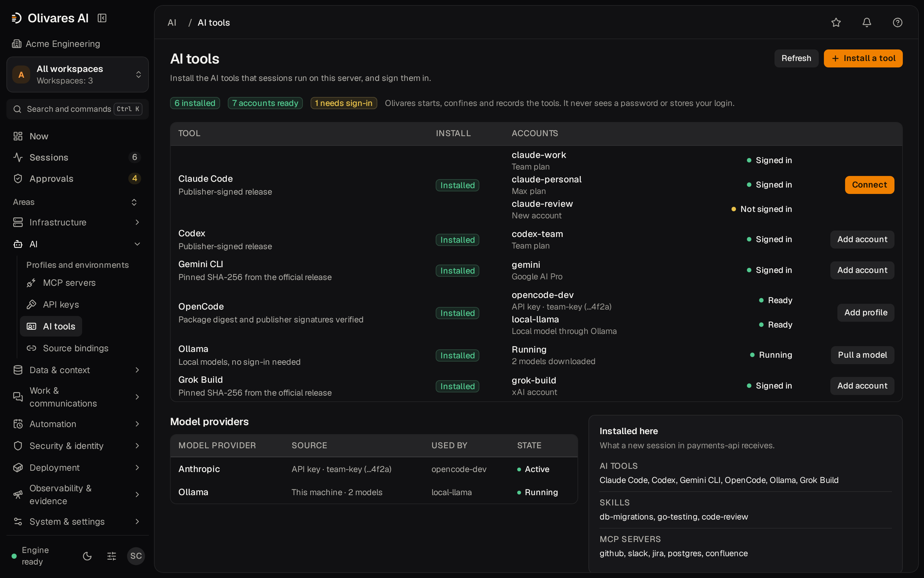Open the help question mark icon
The width and height of the screenshot is (924, 578).
[897, 22]
